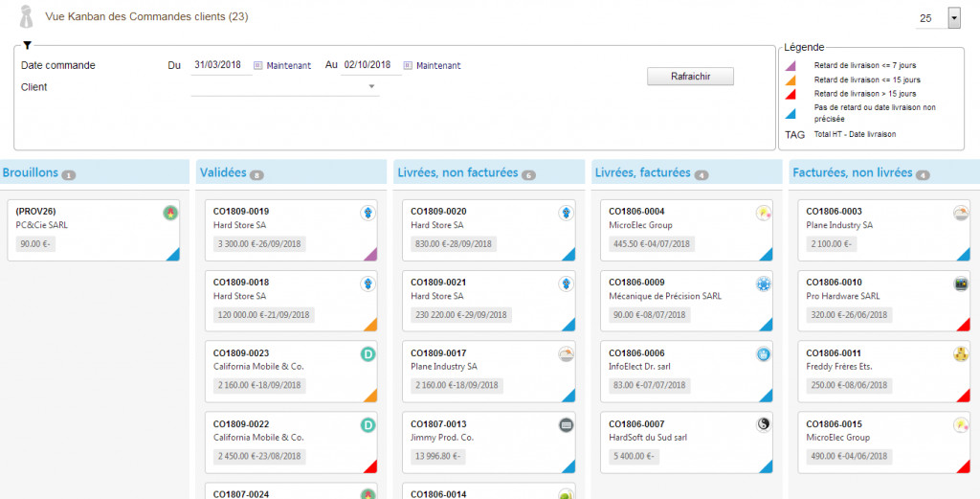Click the pawn icon beside the Kanban title
The width and height of the screenshot is (980, 499).
[x=28, y=17]
